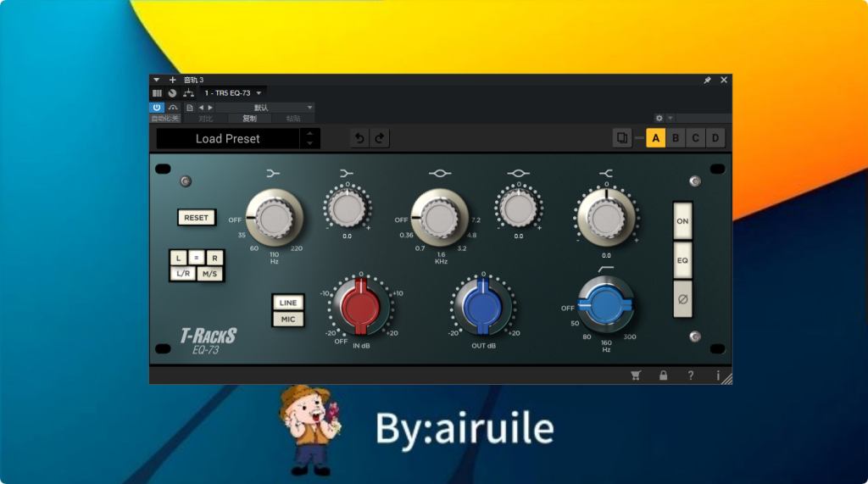Click the low band gain knob

click(347, 209)
